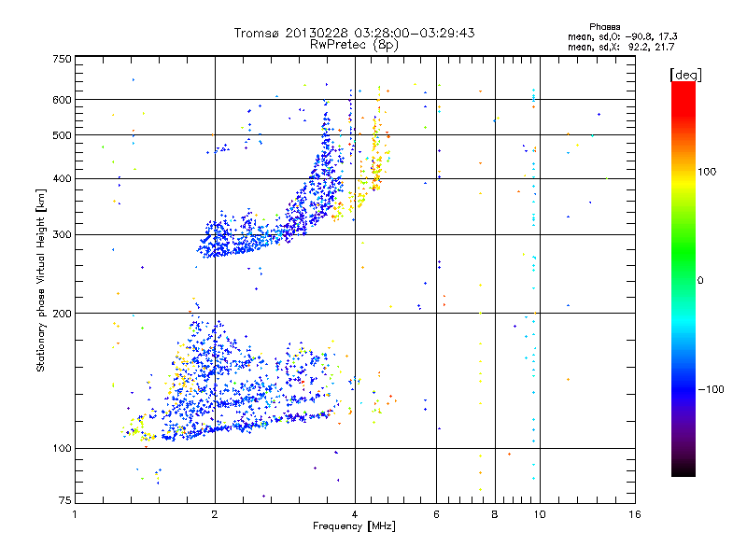Screen dimensions: 747x560
Task: Click the 'Phases' header text
Action: point(604,27)
